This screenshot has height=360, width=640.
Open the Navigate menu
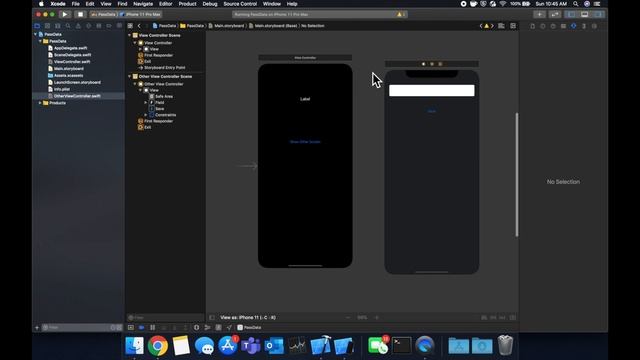143,4
